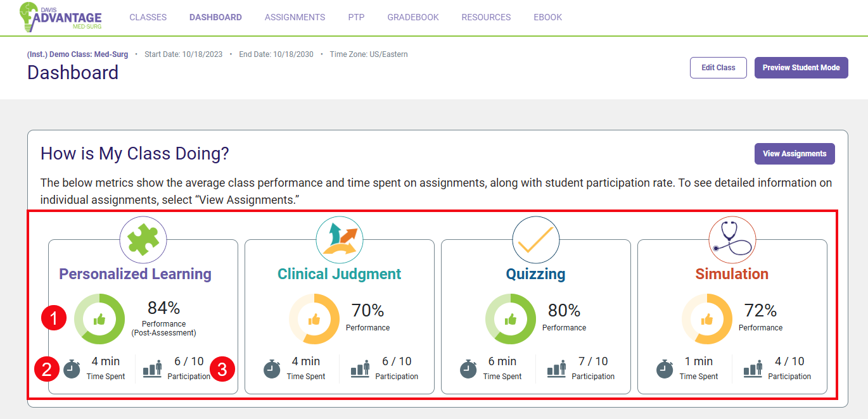Viewport: 868px width, 419px height.
Task: Open the Gradebook section
Action: 412,17
